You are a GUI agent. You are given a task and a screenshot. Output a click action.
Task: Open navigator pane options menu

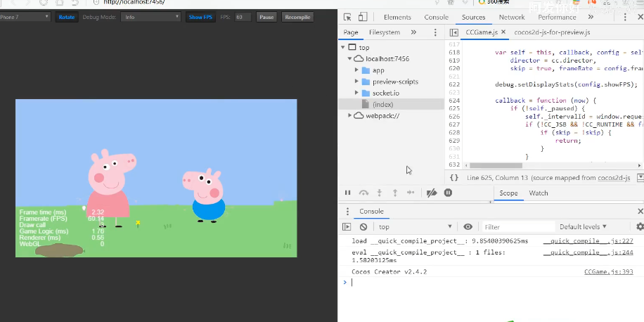pos(435,32)
